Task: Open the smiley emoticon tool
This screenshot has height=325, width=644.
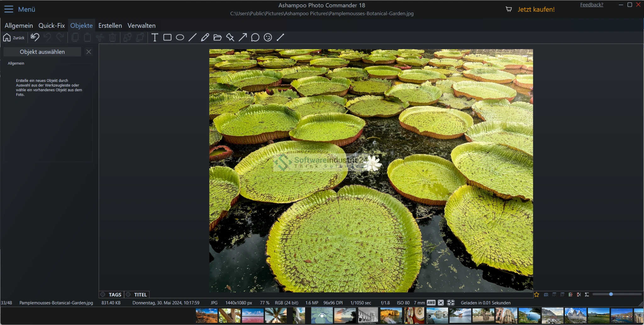Action: tap(268, 37)
